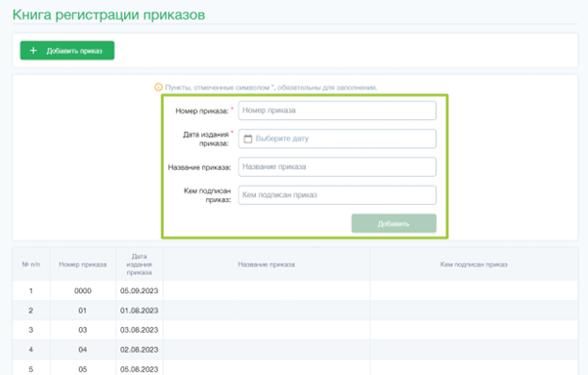Select order number 03 cell
Image resolution: width=588 pixels, height=375 pixels.
[83, 330]
